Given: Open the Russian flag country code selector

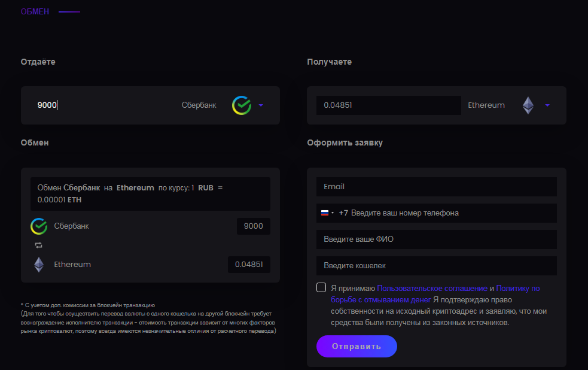Looking at the screenshot, I should (x=327, y=213).
